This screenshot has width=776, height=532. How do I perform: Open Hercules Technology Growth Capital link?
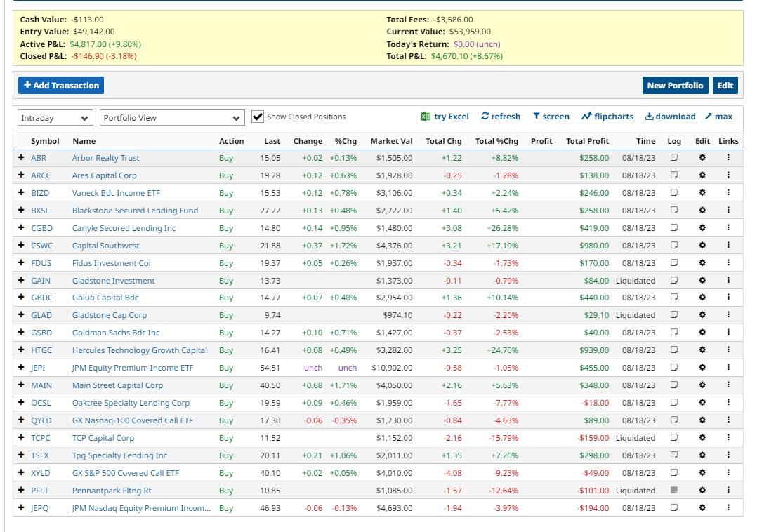[140, 350]
